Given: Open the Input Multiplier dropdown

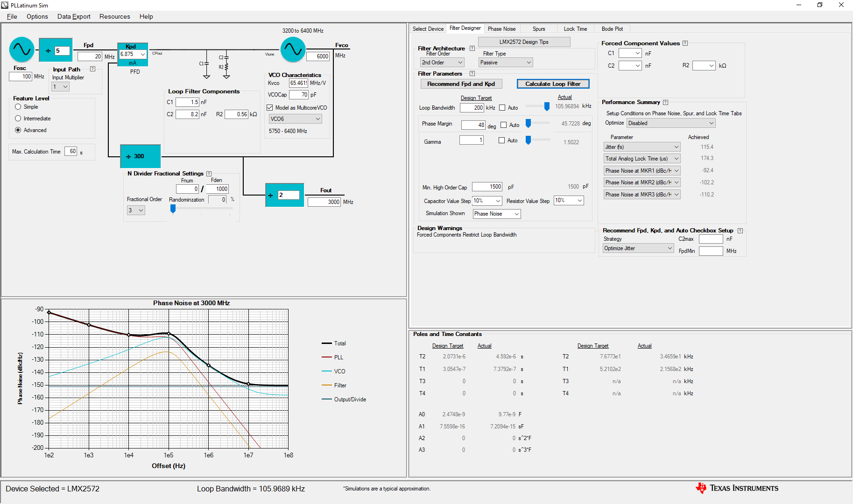Looking at the screenshot, I should tap(60, 87).
